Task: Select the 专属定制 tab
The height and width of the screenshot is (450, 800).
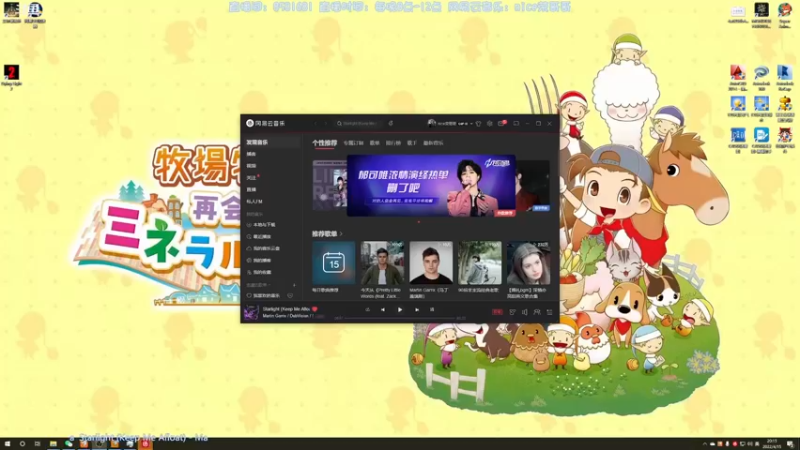Action: point(353,143)
